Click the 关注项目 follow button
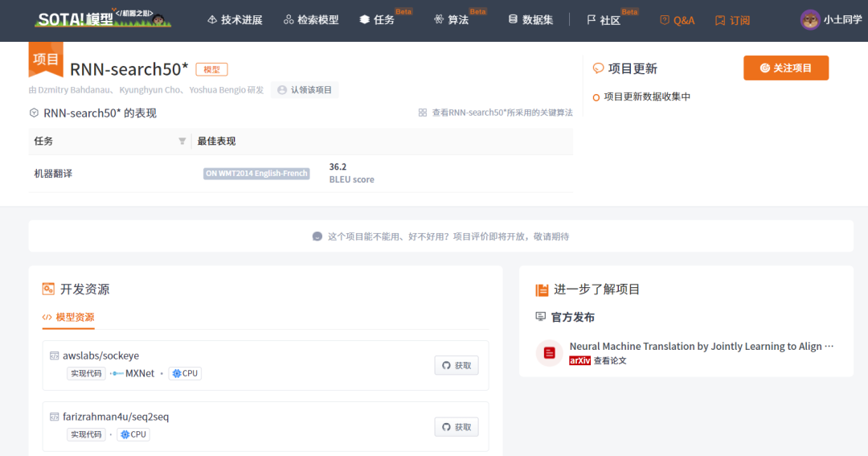Image resolution: width=868 pixels, height=456 pixels. (x=786, y=68)
